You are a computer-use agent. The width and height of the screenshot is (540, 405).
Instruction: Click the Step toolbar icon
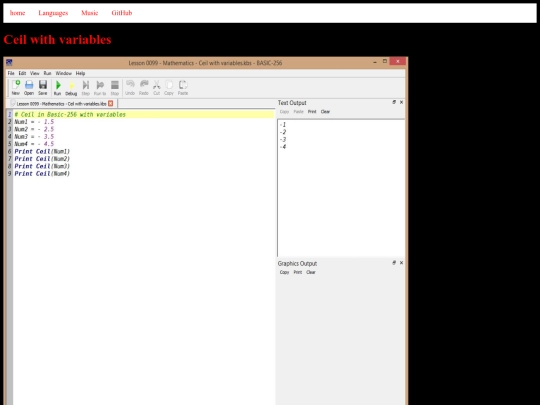click(86, 87)
